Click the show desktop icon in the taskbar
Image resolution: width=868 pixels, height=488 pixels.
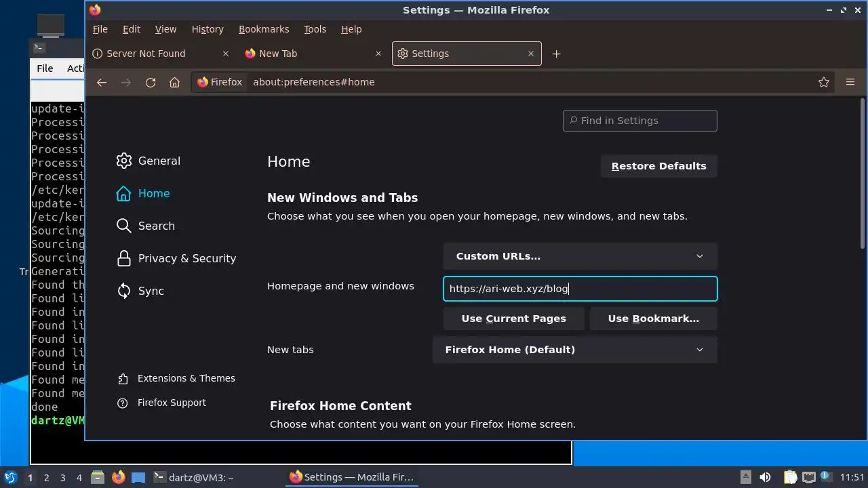tap(138, 477)
